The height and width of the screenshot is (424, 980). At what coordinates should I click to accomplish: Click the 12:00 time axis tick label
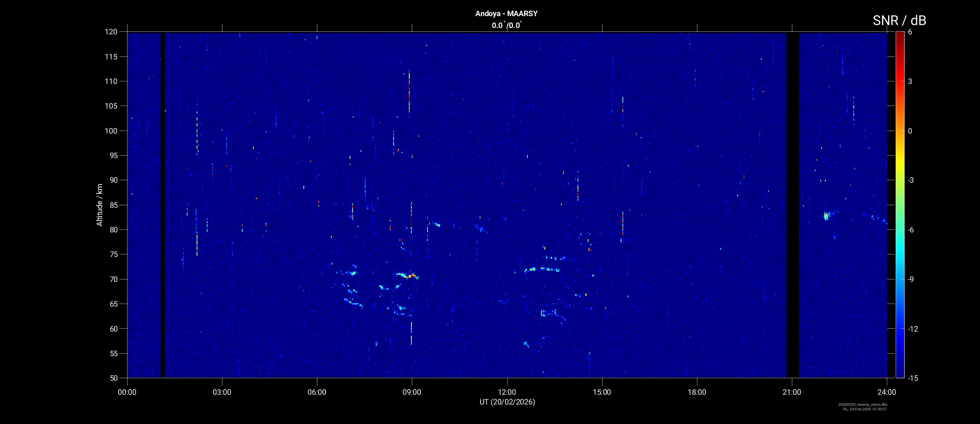click(507, 392)
